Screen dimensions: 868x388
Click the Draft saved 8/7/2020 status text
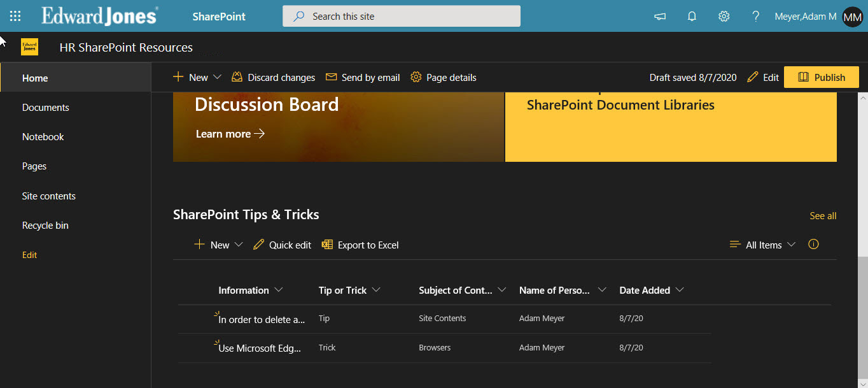[x=693, y=77]
